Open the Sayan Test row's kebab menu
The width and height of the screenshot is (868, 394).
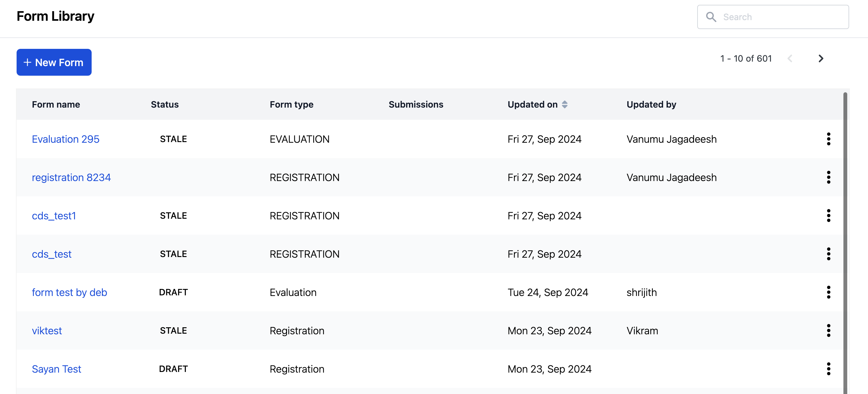click(828, 369)
